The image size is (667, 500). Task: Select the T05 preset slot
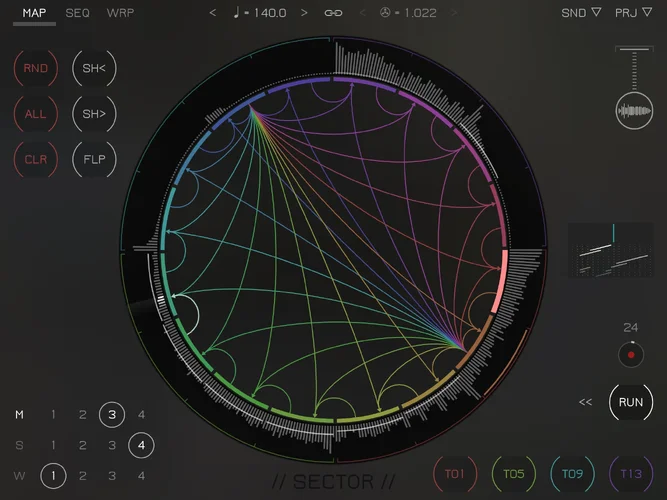[x=513, y=474]
